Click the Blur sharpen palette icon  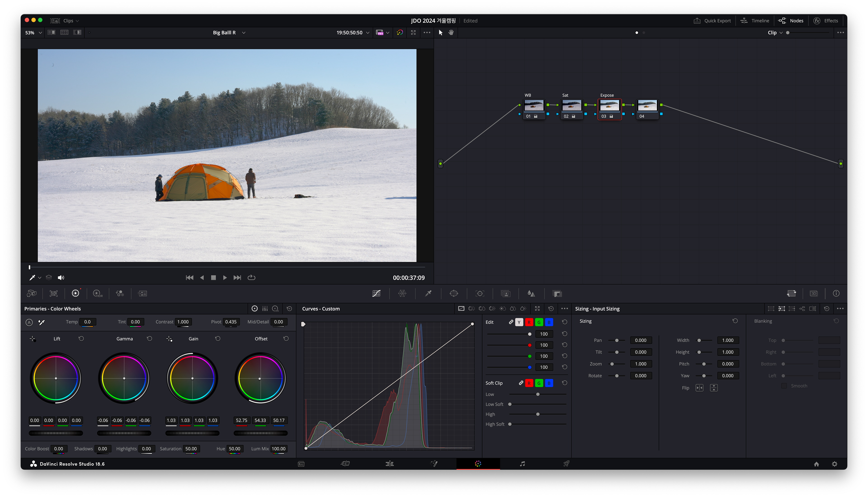tap(531, 294)
